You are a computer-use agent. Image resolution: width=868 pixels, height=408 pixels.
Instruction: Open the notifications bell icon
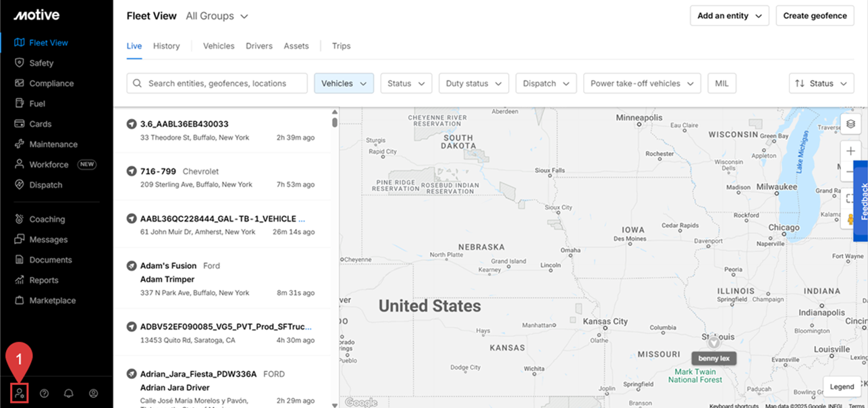tap(69, 393)
